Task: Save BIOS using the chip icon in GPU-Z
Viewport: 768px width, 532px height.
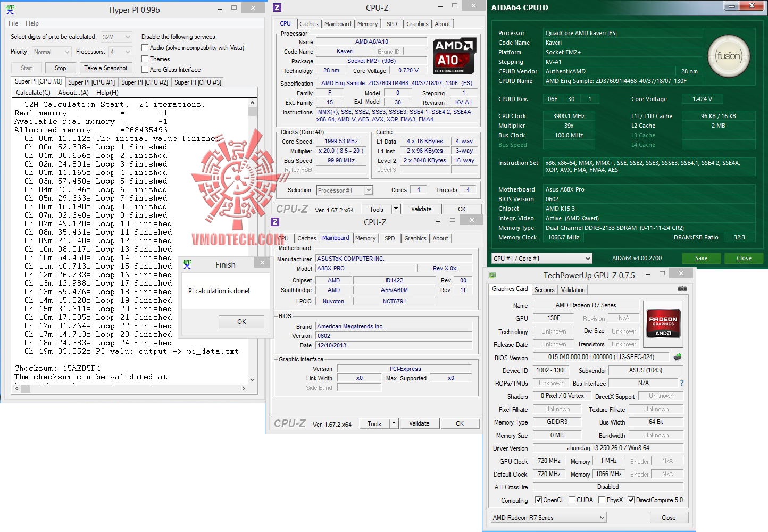Action: pos(678,357)
